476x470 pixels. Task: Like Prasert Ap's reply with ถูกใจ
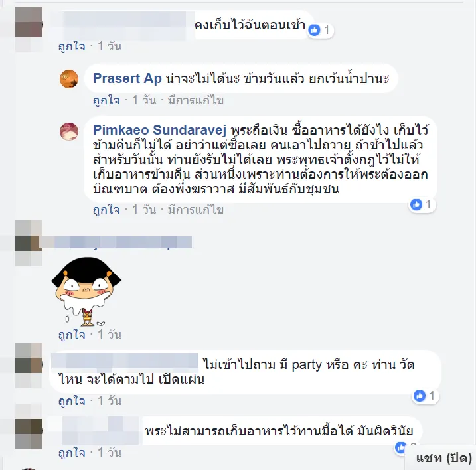[x=106, y=100]
